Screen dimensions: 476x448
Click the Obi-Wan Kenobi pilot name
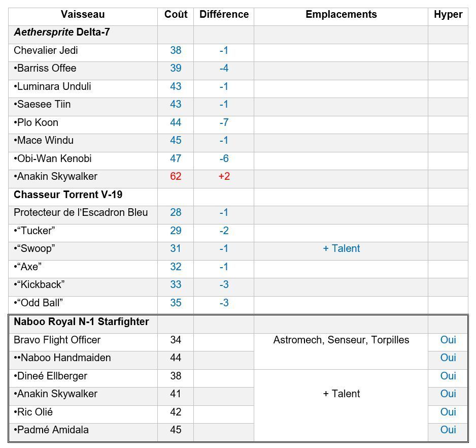point(53,158)
